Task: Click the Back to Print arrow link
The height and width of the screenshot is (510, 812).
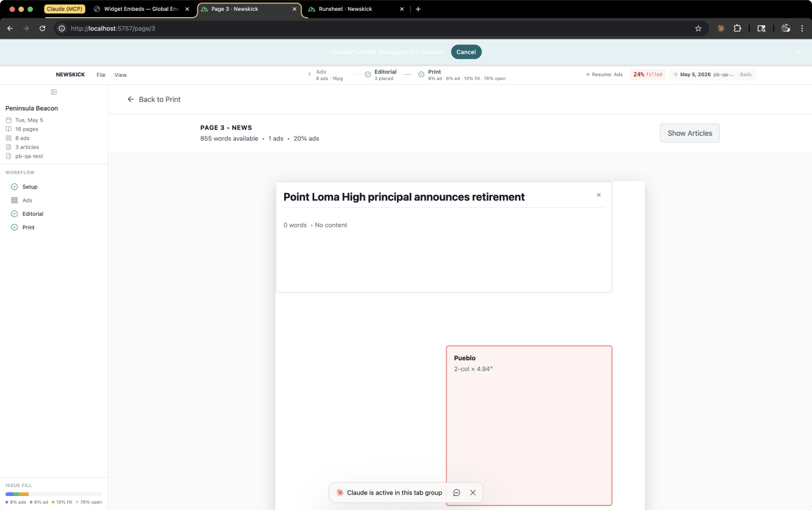Action: [154, 100]
